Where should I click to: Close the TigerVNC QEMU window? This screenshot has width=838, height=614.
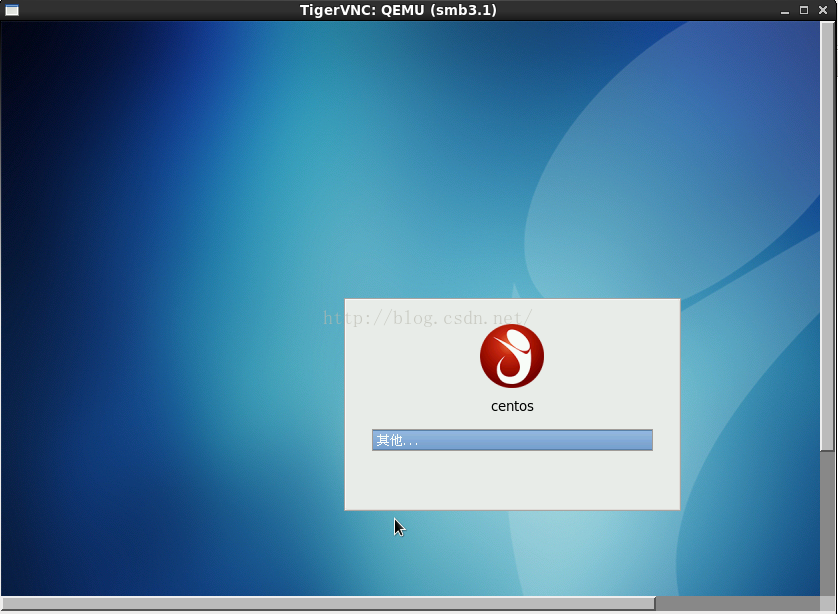tap(823, 10)
